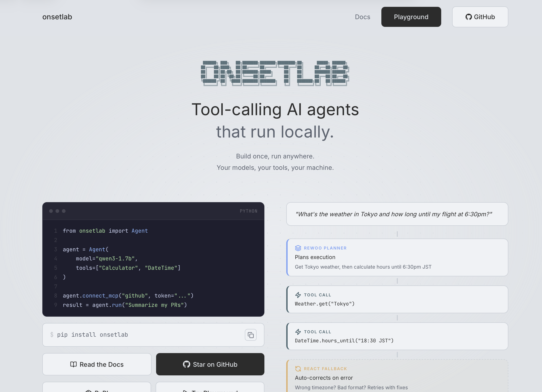
Task: Click the red traffic light dot on the code window
Action: (51, 211)
